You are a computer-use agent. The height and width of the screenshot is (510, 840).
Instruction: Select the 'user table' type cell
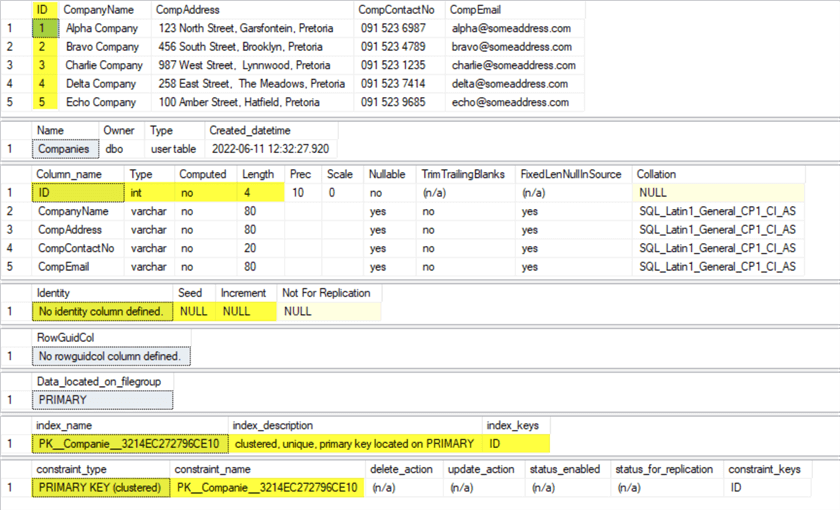click(174, 149)
